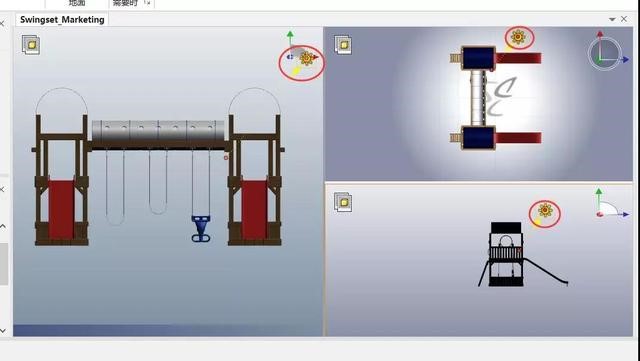Select the black slide silhouette in the side view
Screen dimensions: 640x361
tap(546, 271)
